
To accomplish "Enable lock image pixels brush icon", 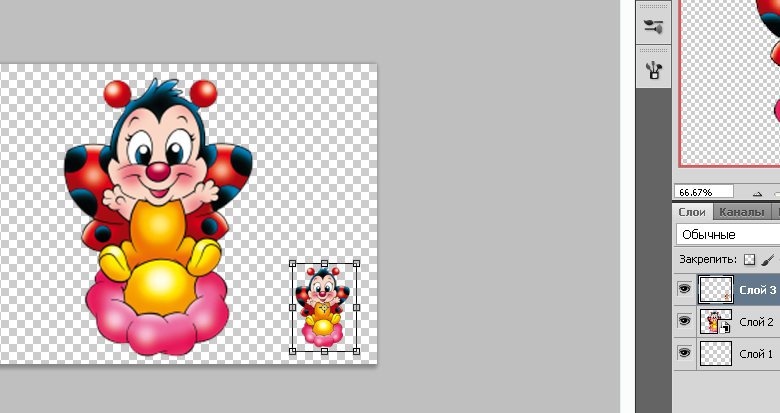I will [x=768, y=259].
